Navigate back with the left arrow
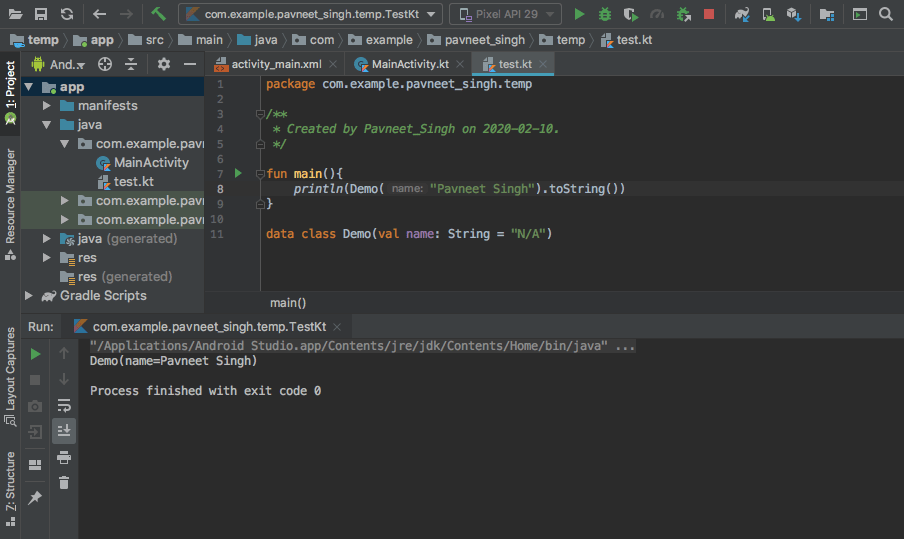Image resolution: width=904 pixels, height=539 pixels. pos(99,14)
